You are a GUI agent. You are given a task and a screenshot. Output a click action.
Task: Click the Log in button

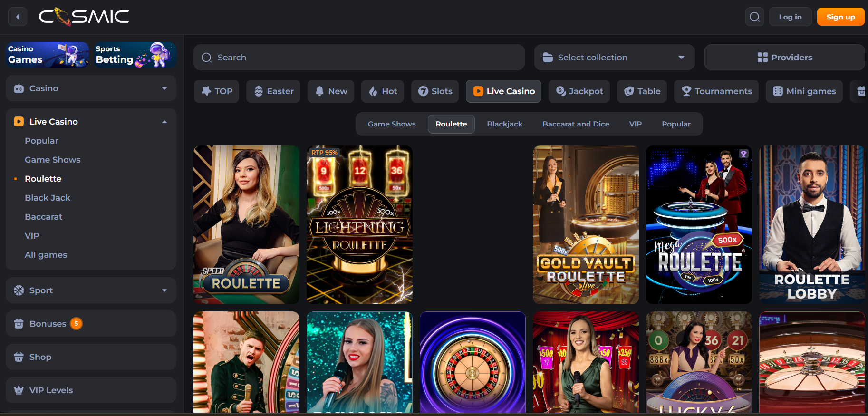point(790,17)
